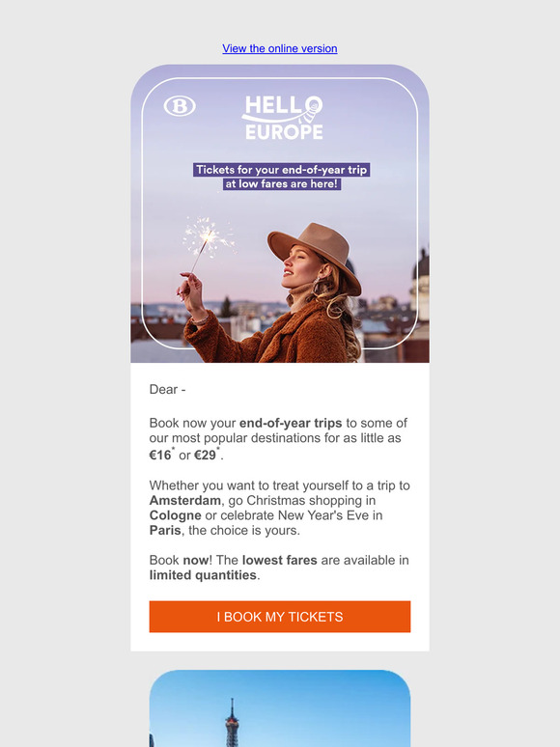Click the bold word Cologne
The height and width of the screenshot is (747, 560).
[x=176, y=515]
